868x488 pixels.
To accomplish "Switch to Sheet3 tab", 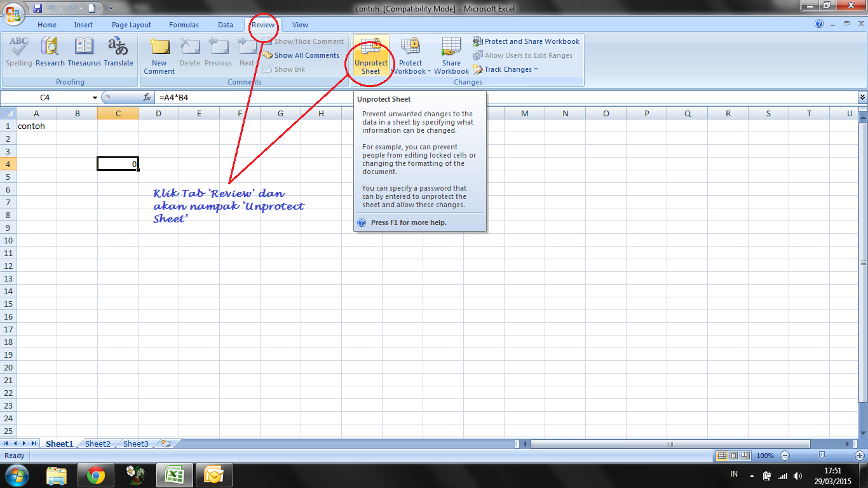I will (x=136, y=444).
